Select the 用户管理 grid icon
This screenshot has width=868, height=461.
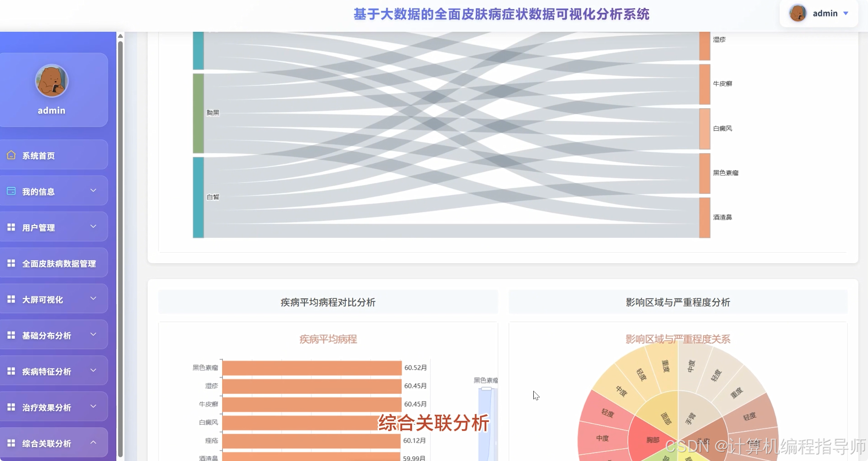(x=11, y=227)
